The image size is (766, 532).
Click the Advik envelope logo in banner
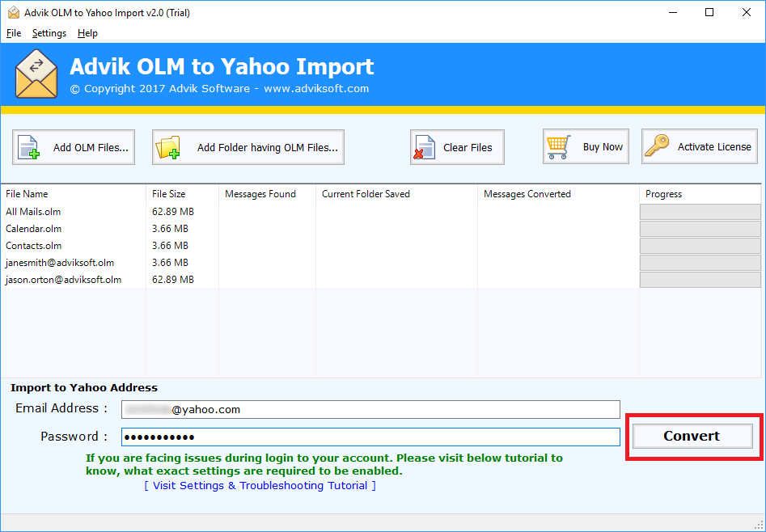(36, 74)
